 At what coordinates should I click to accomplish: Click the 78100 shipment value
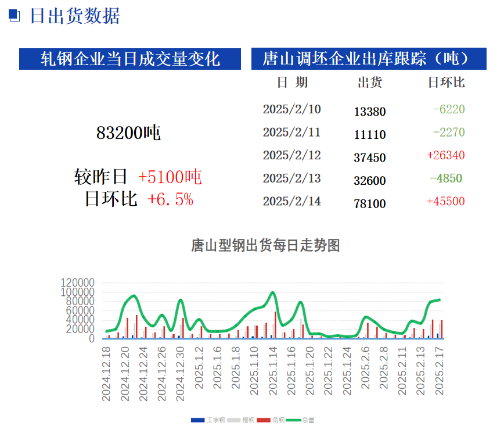pyautogui.click(x=369, y=203)
